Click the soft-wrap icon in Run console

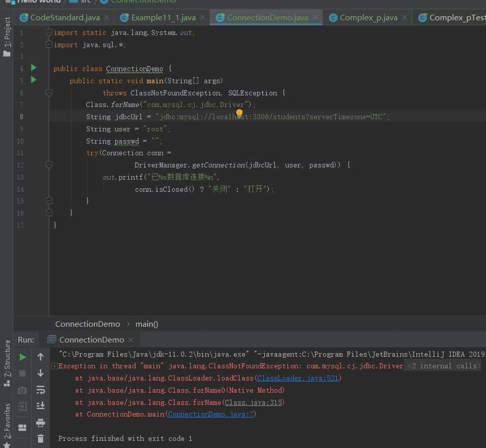click(41, 390)
